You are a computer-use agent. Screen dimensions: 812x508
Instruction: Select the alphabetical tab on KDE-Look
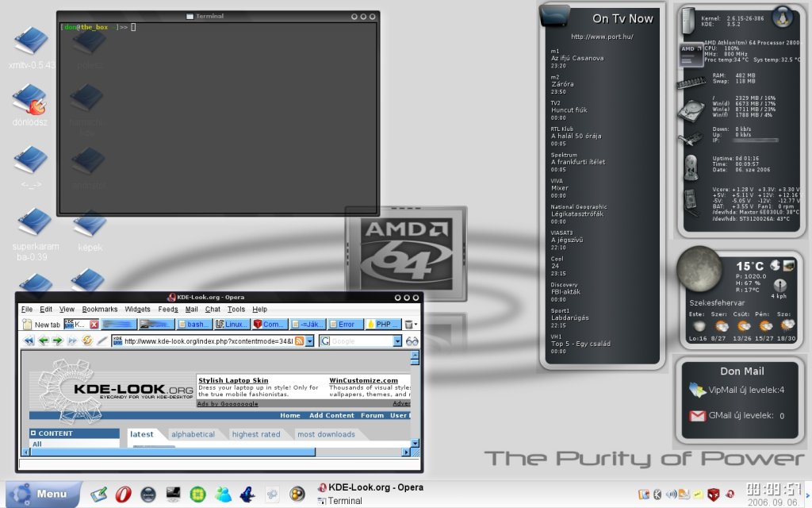[x=193, y=434]
